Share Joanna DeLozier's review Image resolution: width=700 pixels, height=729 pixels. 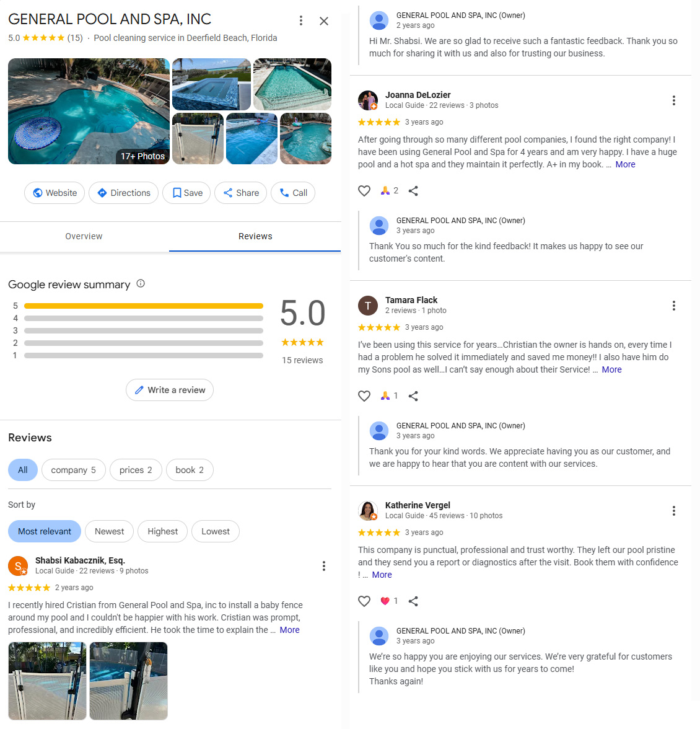(x=413, y=191)
